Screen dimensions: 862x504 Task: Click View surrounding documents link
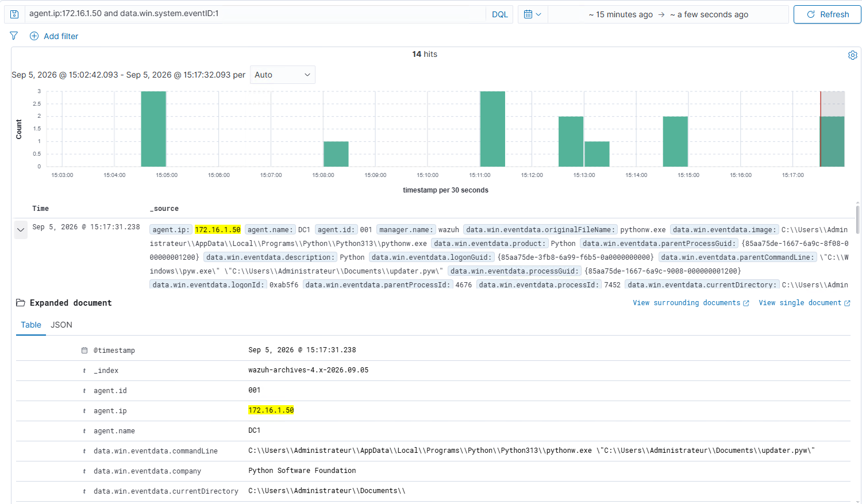click(x=691, y=303)
